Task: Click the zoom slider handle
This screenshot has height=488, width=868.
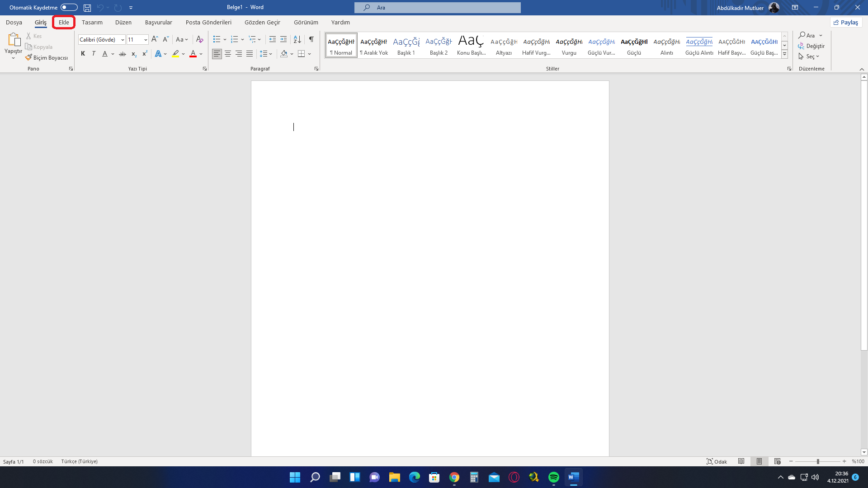Action: pyautogui.click(x=818, y=461)
